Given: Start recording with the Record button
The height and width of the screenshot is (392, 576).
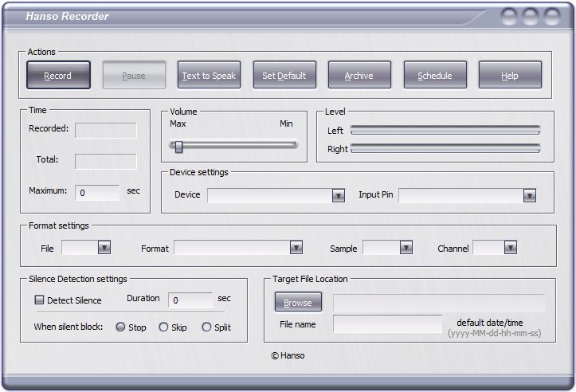Looking at the screenshot, I should pyautogui.click(x=58, y=75).
